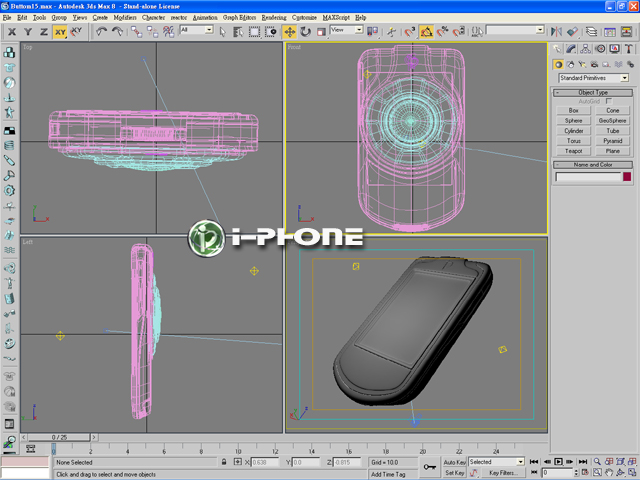Open the Standard Primitives dropdown

point(593,78)
